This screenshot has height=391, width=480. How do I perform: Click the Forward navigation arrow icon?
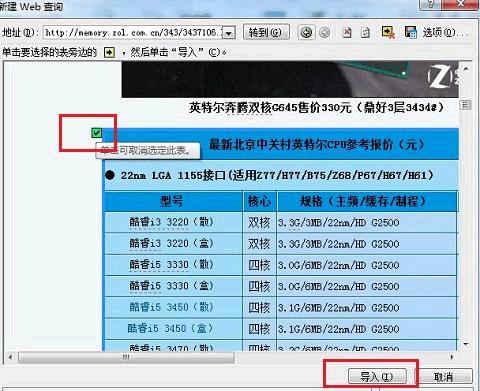(x=324, y=32)
